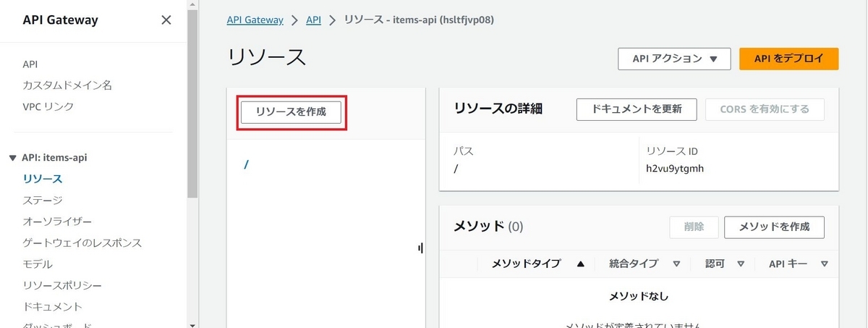Click the resource panel resize handle
This screenshot has width=868, height=328.
[x=420, y=248]
